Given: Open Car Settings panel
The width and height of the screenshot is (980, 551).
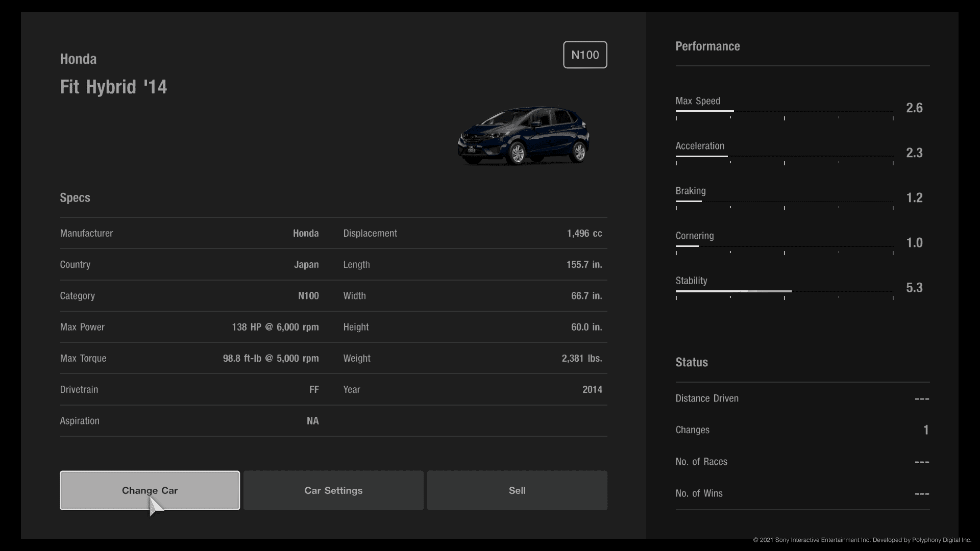Looking at the screenshot, I should coord(333,490).
